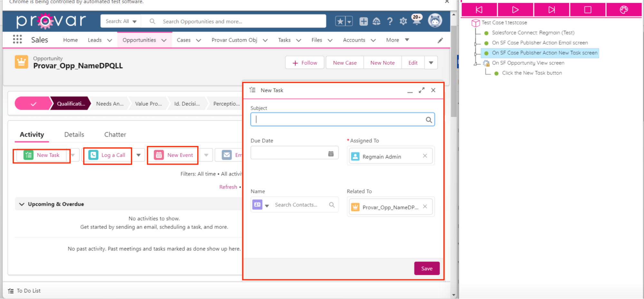This screenshot has height=299, width=644.
Task: Open the Opportunities tab
Action: pos(139,40)
